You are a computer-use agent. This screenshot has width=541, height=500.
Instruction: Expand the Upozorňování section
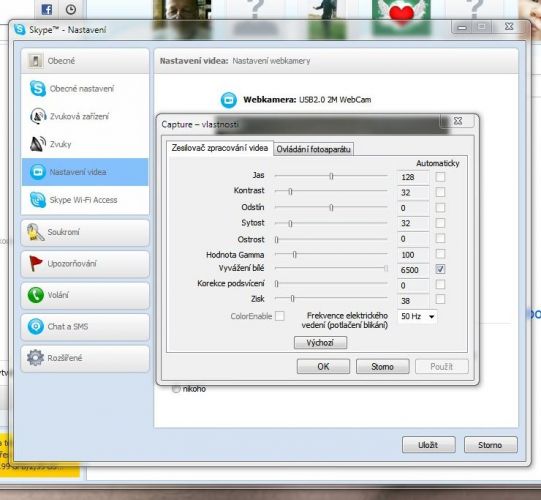pos(85,264)
